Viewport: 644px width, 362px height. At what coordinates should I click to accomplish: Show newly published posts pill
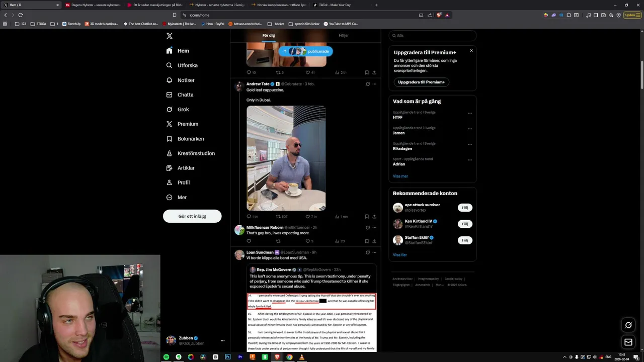(305, 51)
